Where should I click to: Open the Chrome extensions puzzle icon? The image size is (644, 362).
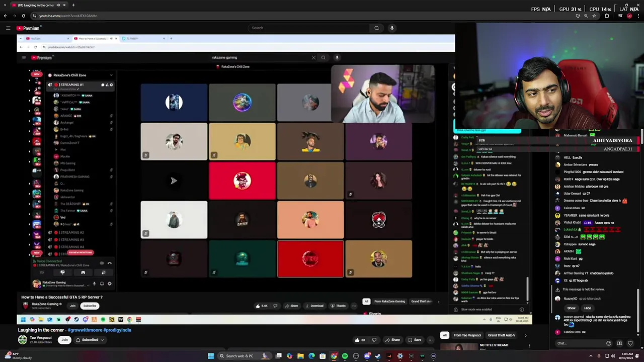click(607, 16)
